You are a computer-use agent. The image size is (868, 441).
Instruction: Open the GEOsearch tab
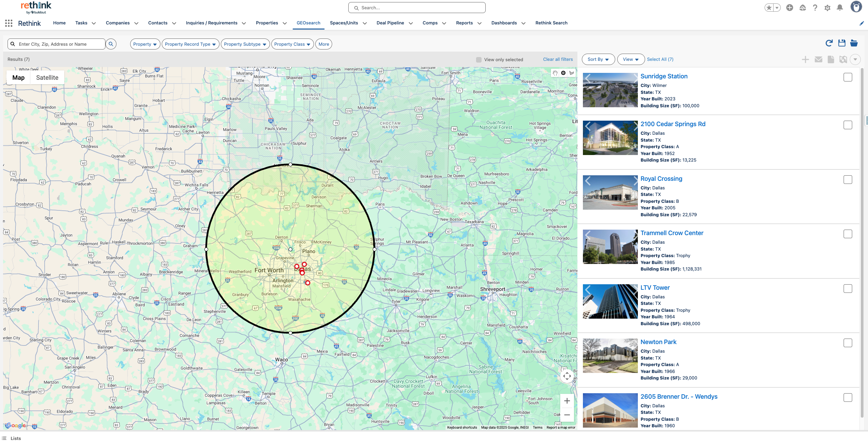pos(308,23)
